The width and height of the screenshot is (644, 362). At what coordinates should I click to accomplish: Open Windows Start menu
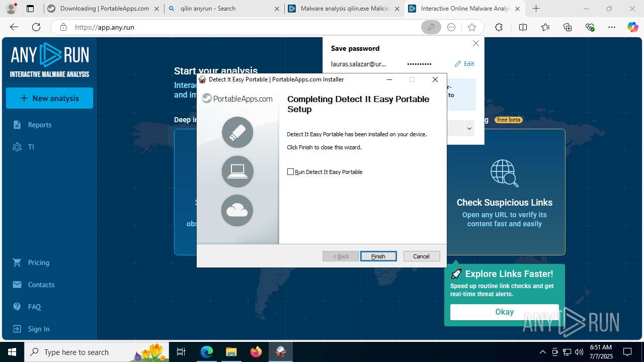(x=12, y=352)
